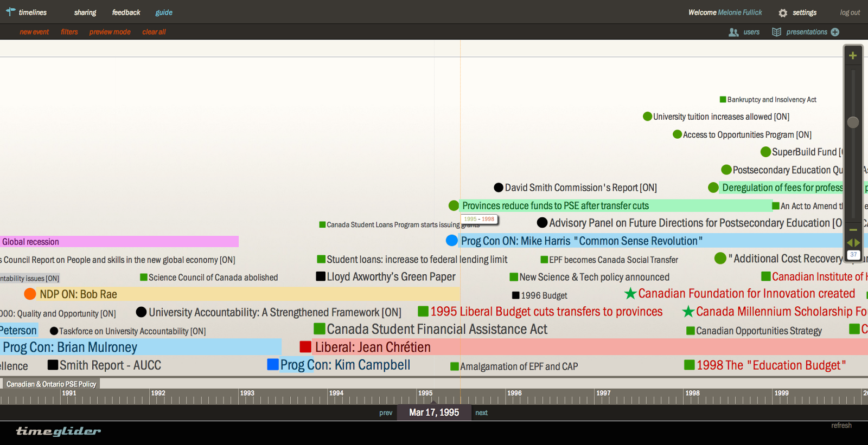Select the 1996 Budget event
The image size is (868, 445).
(544, 295)
